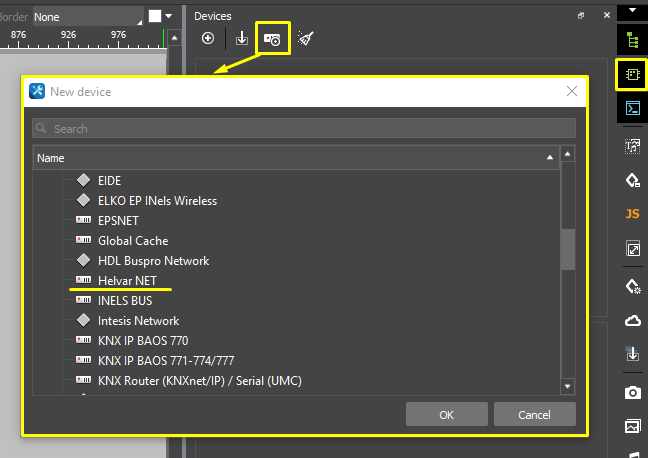
Task: Click the clean up broom icon
Action: coord(306,39)
